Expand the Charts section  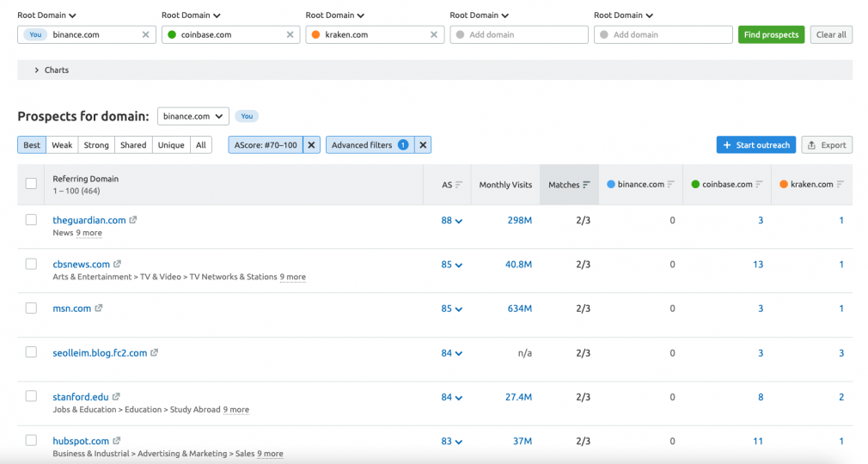coord(37,70)
